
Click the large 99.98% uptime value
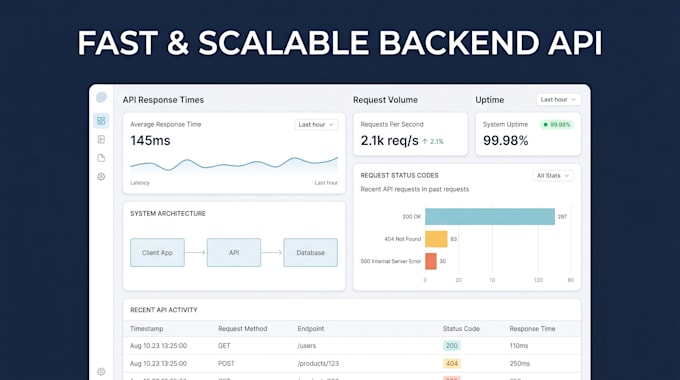coord(505,141)
